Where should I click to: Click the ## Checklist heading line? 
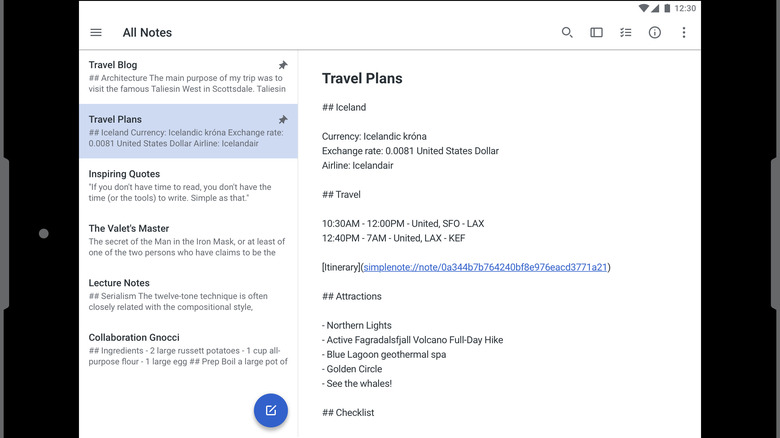pyautogui.click(x=348, y=413)
